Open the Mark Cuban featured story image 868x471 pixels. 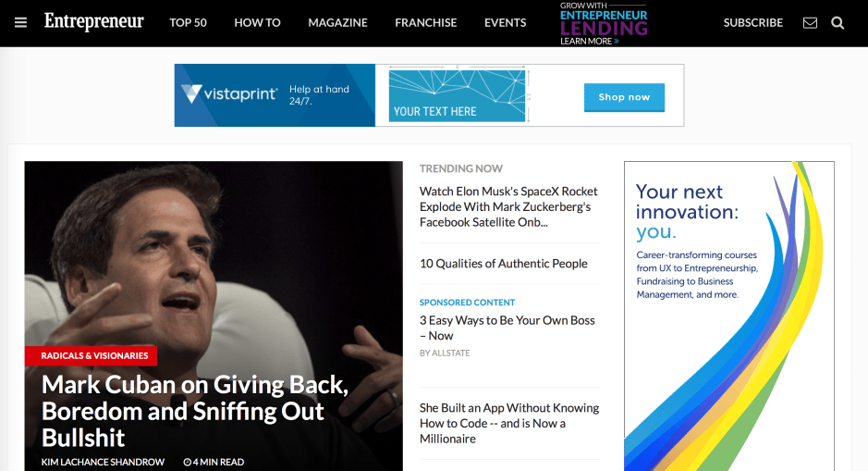click(214, 254)
